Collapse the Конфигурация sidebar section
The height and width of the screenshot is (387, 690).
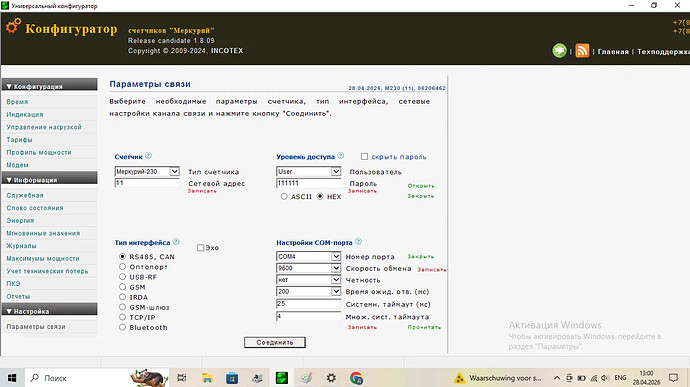tap(49, 86)
